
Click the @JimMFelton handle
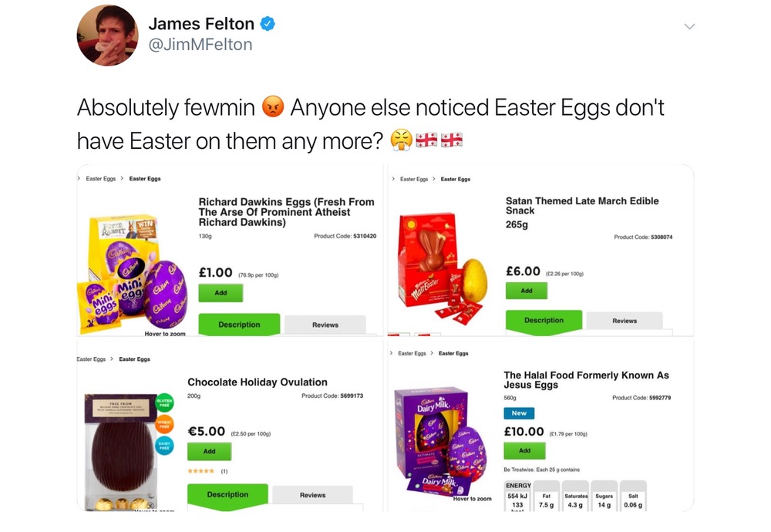[200, 45]
